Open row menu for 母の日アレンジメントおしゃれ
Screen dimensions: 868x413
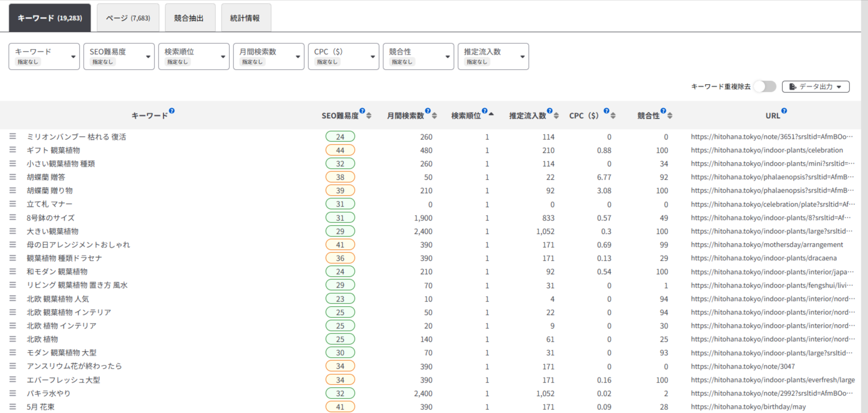tap(12, 244)
